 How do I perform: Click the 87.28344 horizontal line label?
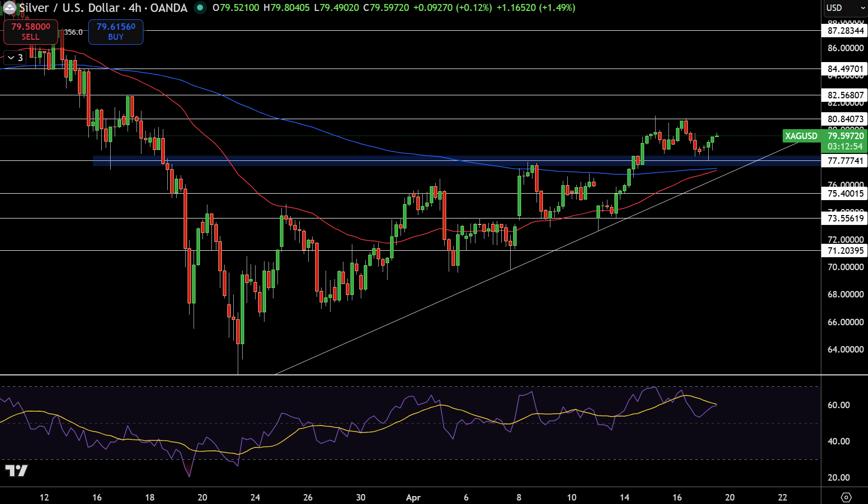[x=846, y=31]
